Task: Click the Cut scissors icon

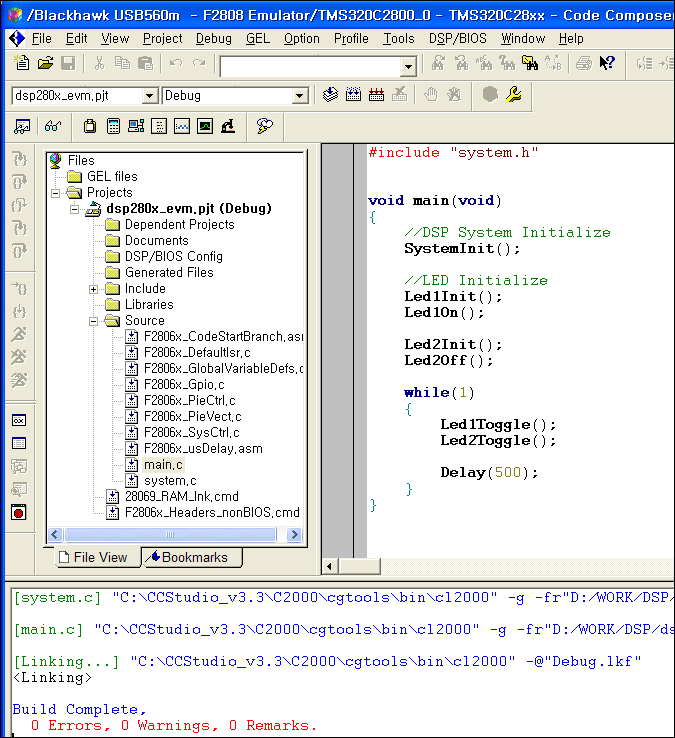Action: 99,63
